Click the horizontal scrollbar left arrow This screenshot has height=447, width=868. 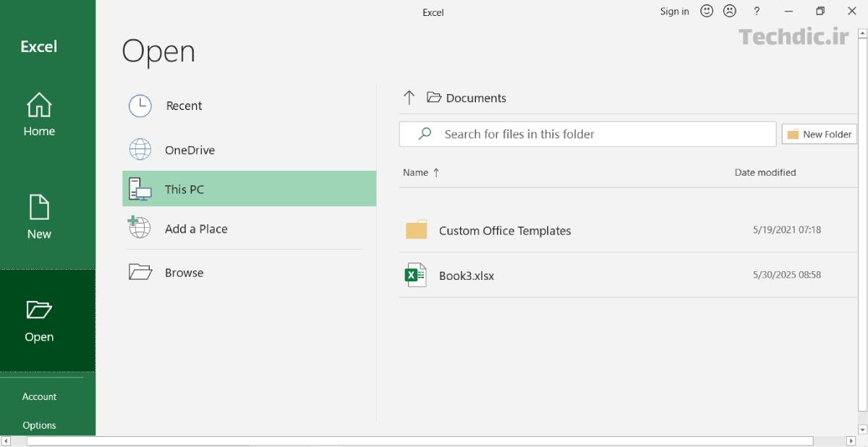[x=6, y=441]
